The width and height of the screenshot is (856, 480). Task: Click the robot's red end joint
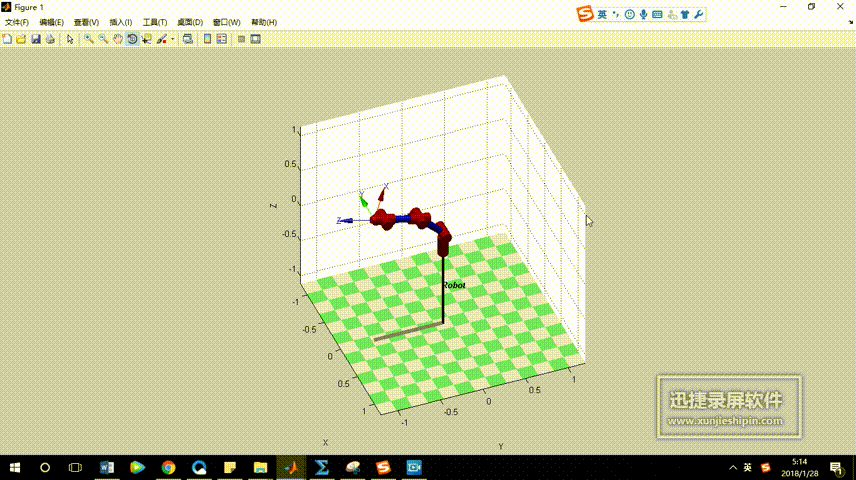(x=383, y=220)
